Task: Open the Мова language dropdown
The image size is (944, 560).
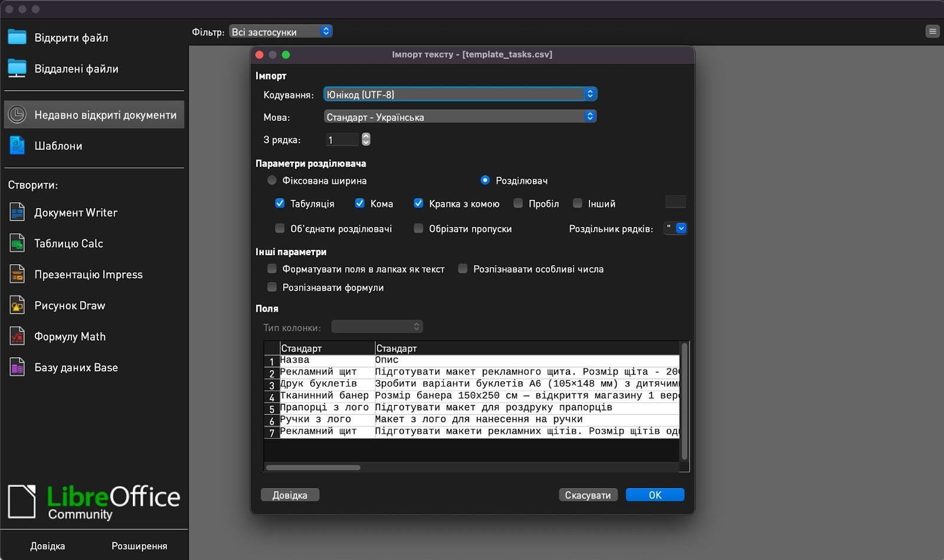Action: [460, 117]
